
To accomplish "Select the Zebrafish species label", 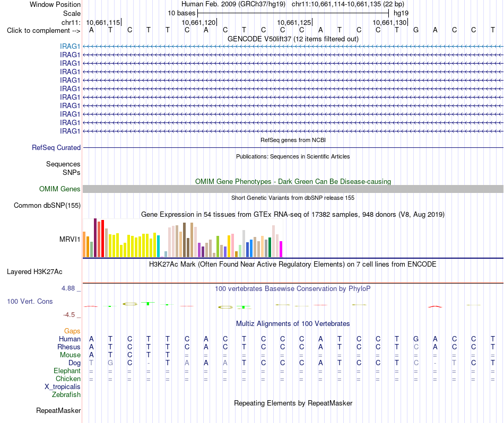I will click(66, 394).
